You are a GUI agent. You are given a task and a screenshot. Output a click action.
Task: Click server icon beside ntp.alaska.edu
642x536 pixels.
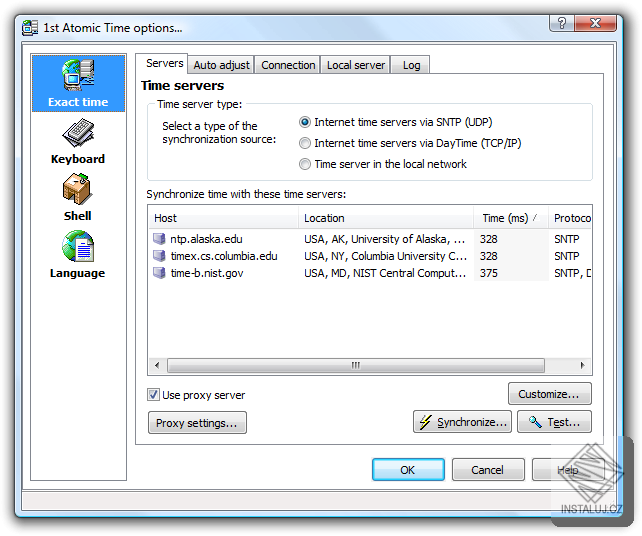click(159, 239)
